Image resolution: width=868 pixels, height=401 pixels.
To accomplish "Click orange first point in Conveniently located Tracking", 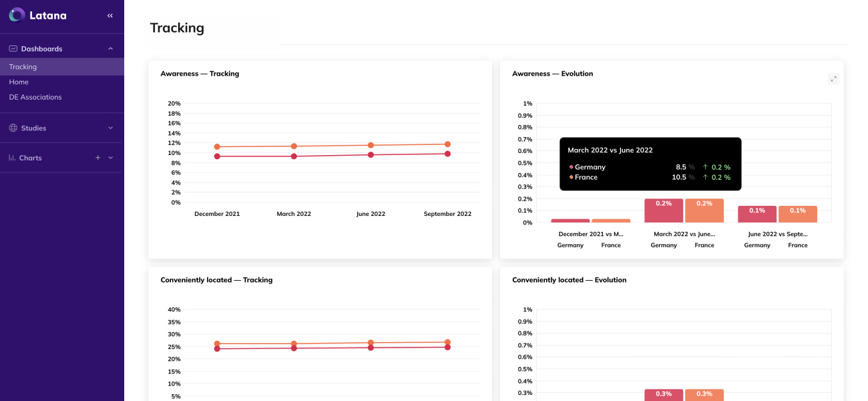I will (217, 344).
